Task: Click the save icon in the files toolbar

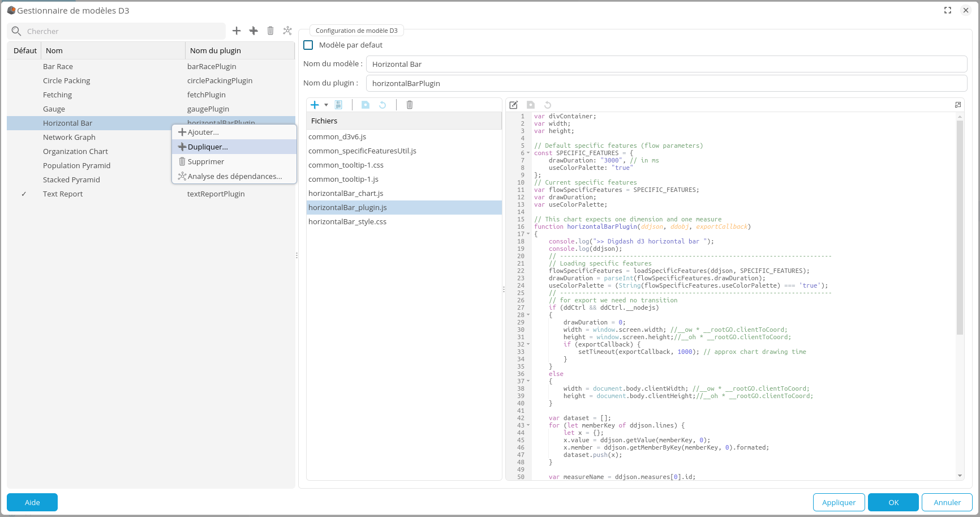Action: click(x=366, y=105)
